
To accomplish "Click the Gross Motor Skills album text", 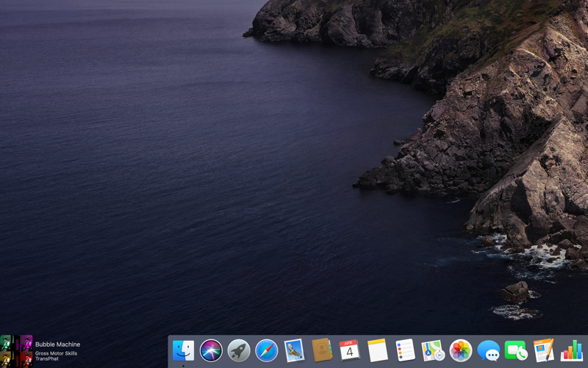I will tap(56, 353).
